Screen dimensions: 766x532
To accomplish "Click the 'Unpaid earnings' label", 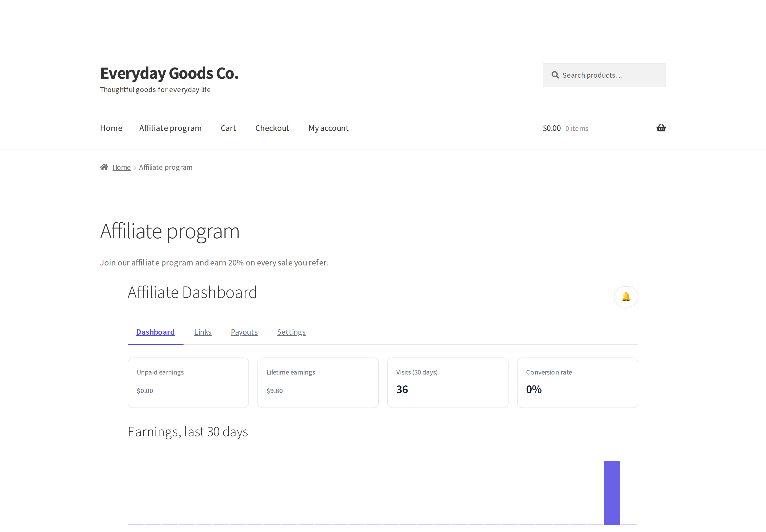I will tap(160, 372).
